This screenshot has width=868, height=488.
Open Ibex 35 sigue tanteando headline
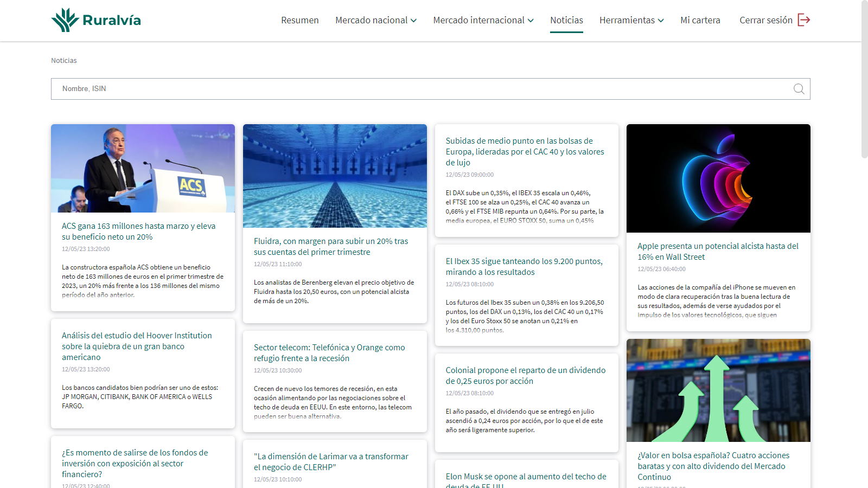point(524,267)
